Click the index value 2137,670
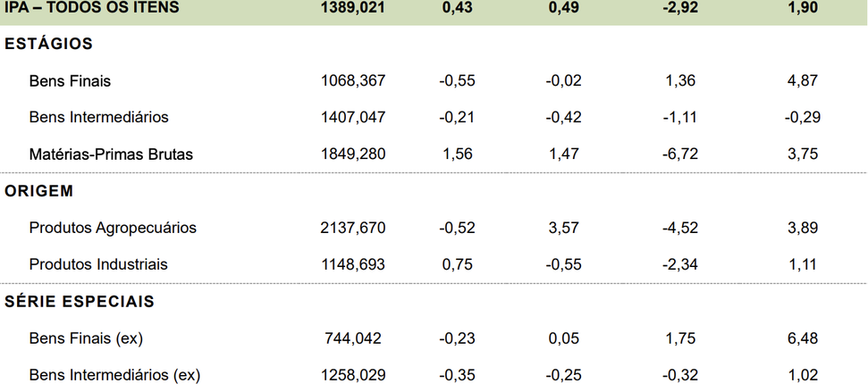The image size is (868, 392). click(x=353, y=228)
